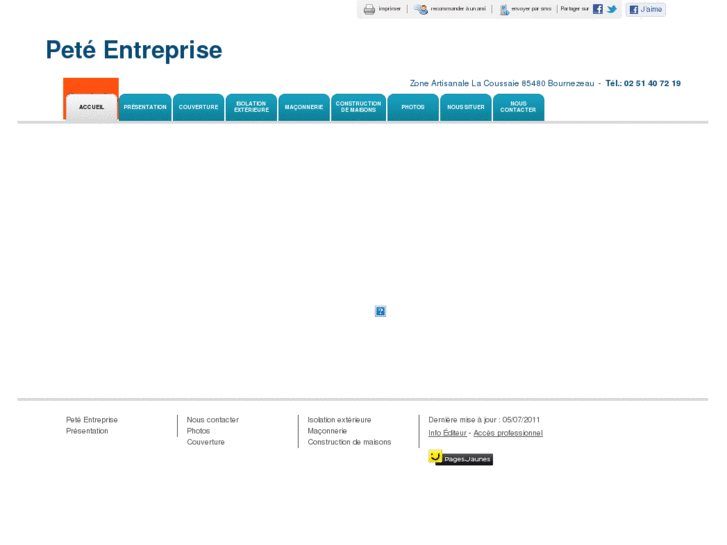Viewport: 727px width, 545px height.
Task: Click the send by SMS phone icon
Action: (x=504, y=10)
